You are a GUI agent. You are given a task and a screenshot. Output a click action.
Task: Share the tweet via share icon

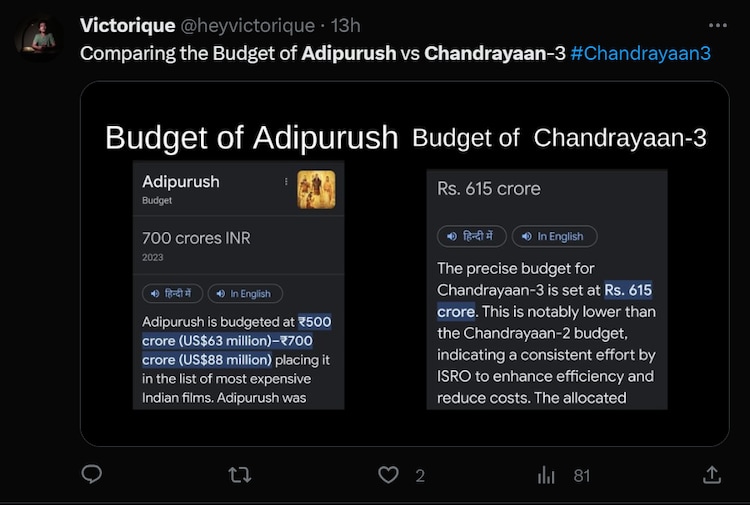[712, 475]
